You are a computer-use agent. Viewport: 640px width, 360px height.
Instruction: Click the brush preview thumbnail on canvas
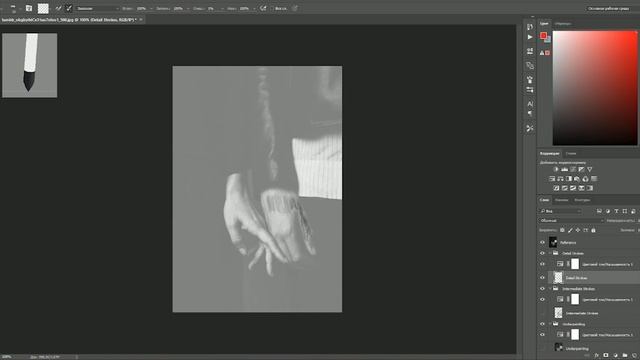[x=29, y=65]
